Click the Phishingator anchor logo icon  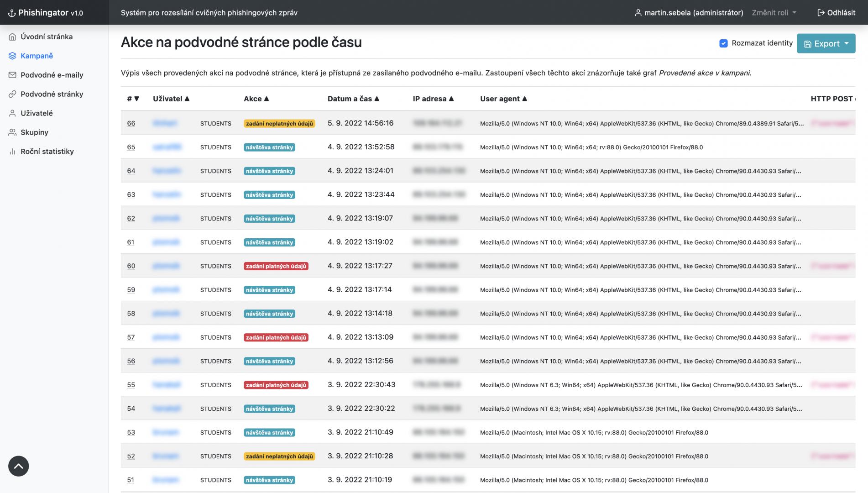(12, 13)
